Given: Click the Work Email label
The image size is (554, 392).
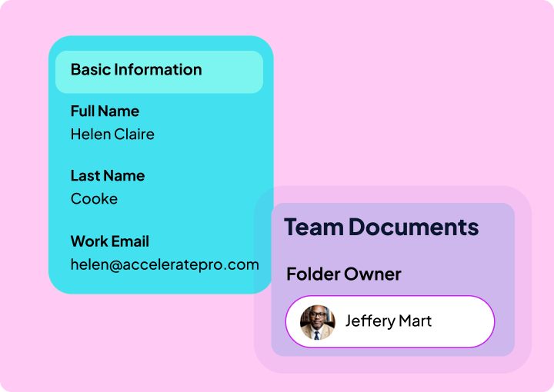Looking at the screenshot, I should pos(110,241).
